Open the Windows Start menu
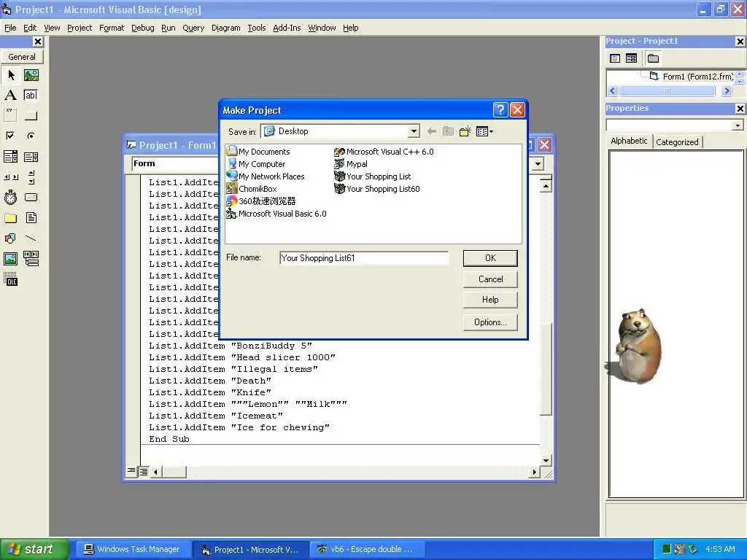This screenshot has height=560, width=747. click(x=35, y=549)
